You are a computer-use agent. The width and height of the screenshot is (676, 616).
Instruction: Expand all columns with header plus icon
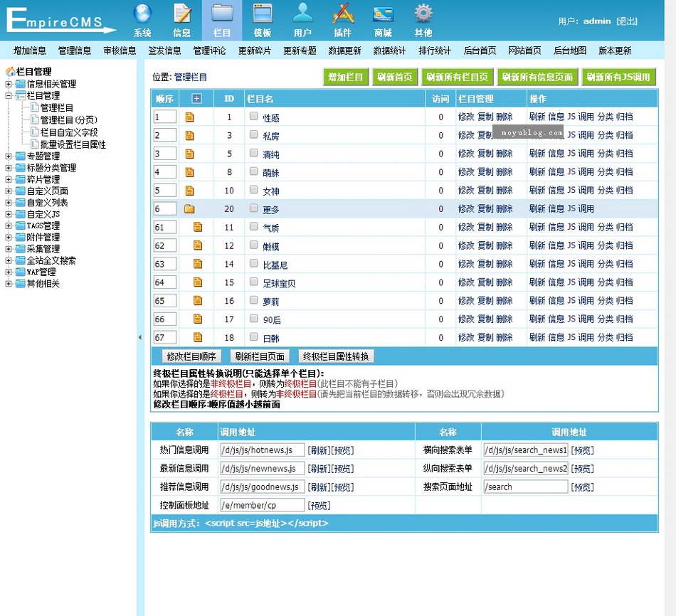click(x=196, y=99)
